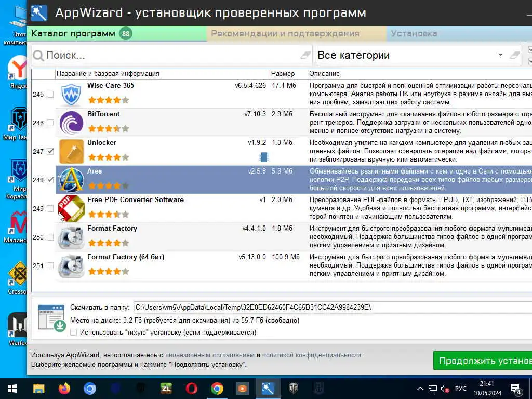Click the muted volume tray icon

(x=445, y=389)
